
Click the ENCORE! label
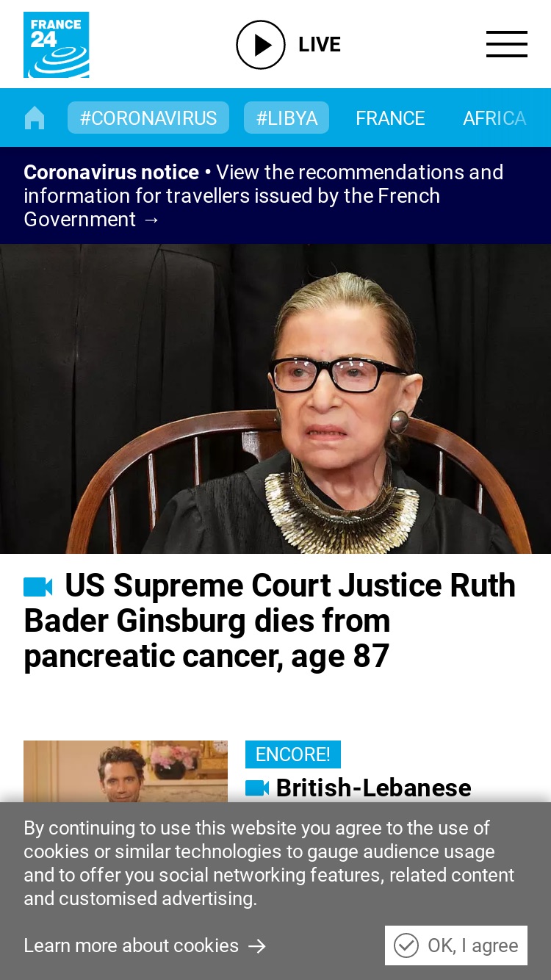coord(293,754)
